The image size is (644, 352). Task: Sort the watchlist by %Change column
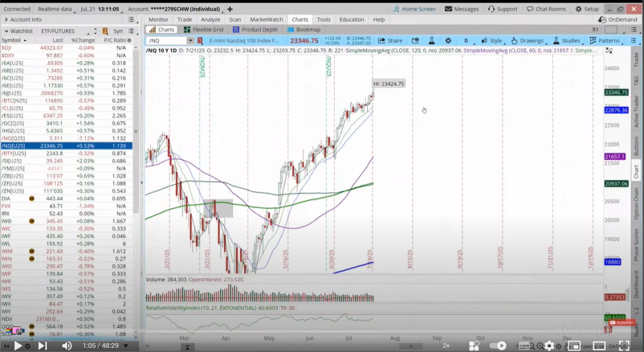83,41
